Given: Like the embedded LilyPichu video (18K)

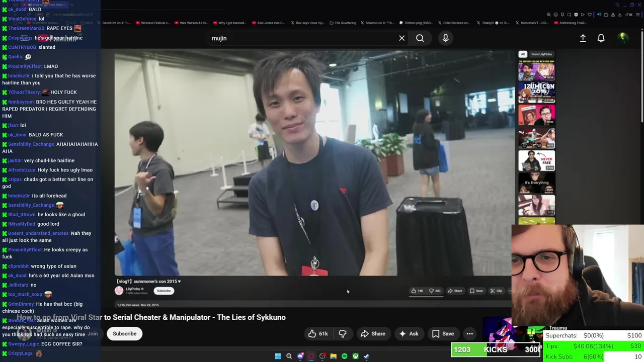Looking at the screenshot, I should (x=417, y=291).
